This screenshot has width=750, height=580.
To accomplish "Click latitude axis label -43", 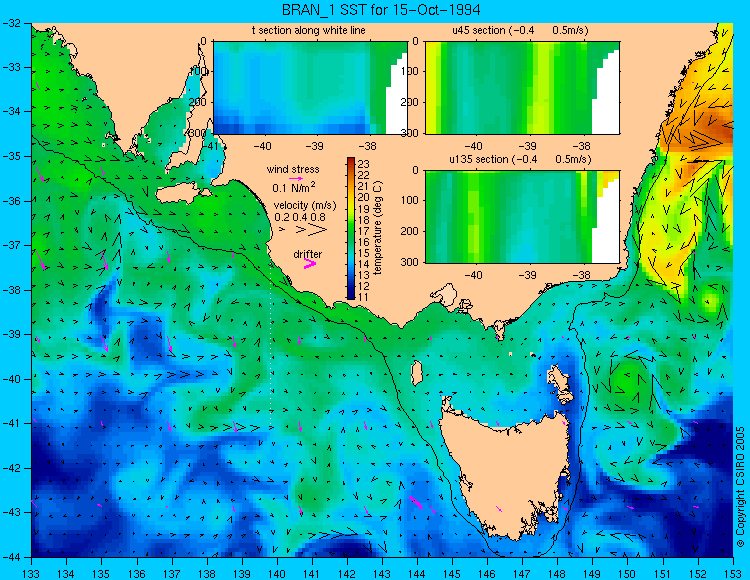I will (x=11, y=513).
